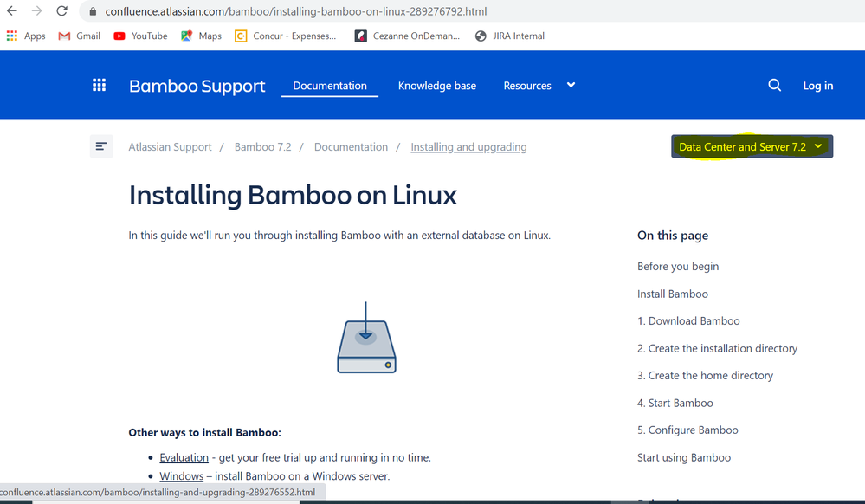Switch to the Documentation tab
Screen dimensions: 865x504
[329, 85]
